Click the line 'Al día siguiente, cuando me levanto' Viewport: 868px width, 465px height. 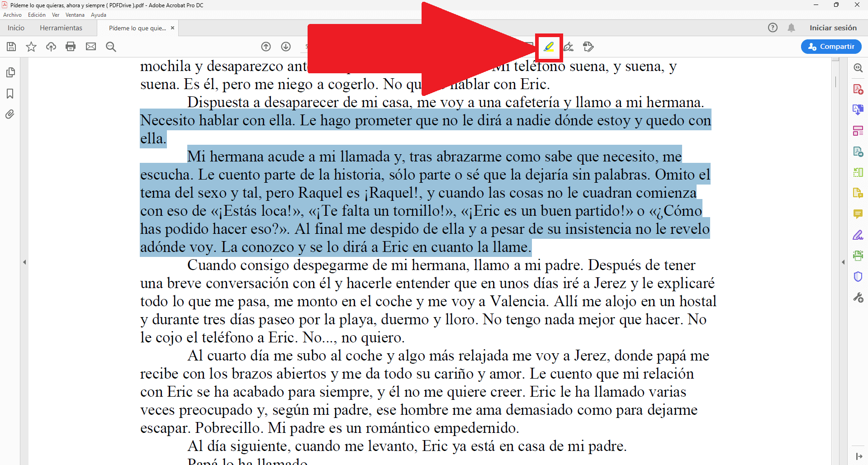[x=407, y=446]
